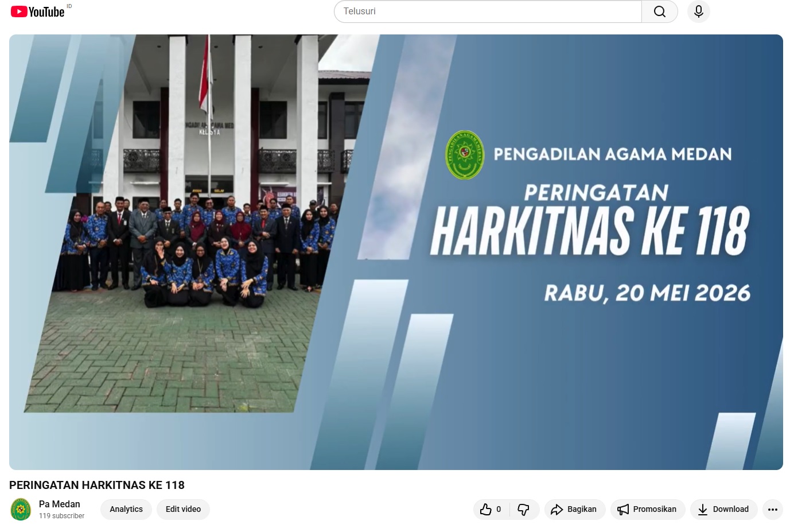Screen dimensions: 790x532
Task: Click the Promosikan button
Action: click(648, 509)
